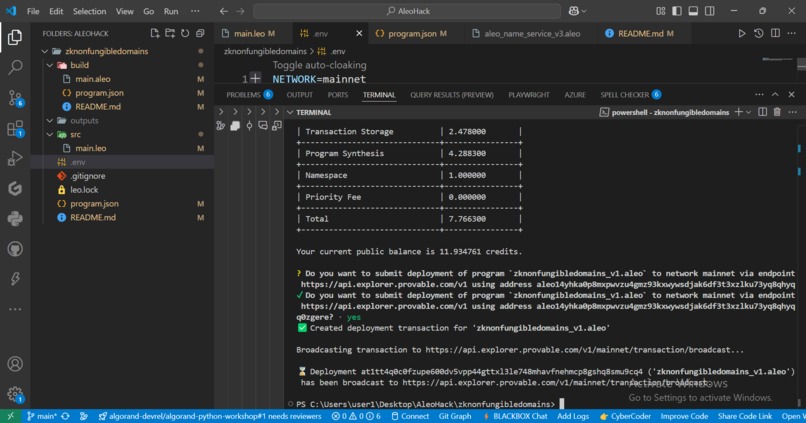Close the .env editor tab
The height and width of the screenshot is (423, 806).
pos(359,33)
